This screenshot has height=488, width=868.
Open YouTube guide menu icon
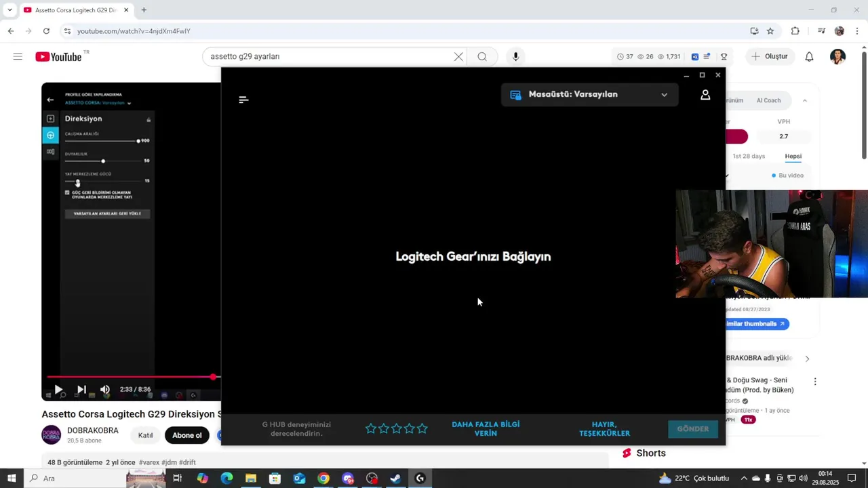pos(18,56)
